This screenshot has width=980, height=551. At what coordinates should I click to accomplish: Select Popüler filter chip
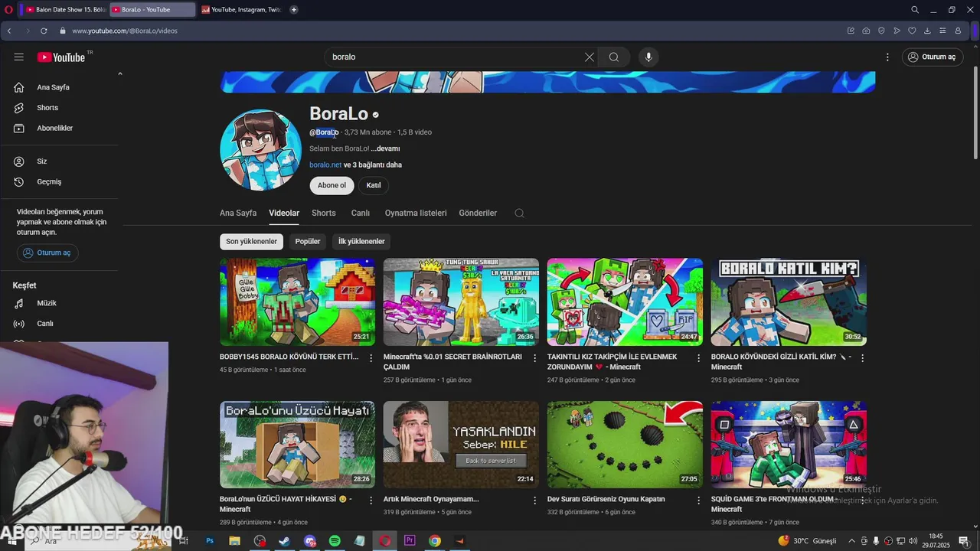(x=308, y=242)
